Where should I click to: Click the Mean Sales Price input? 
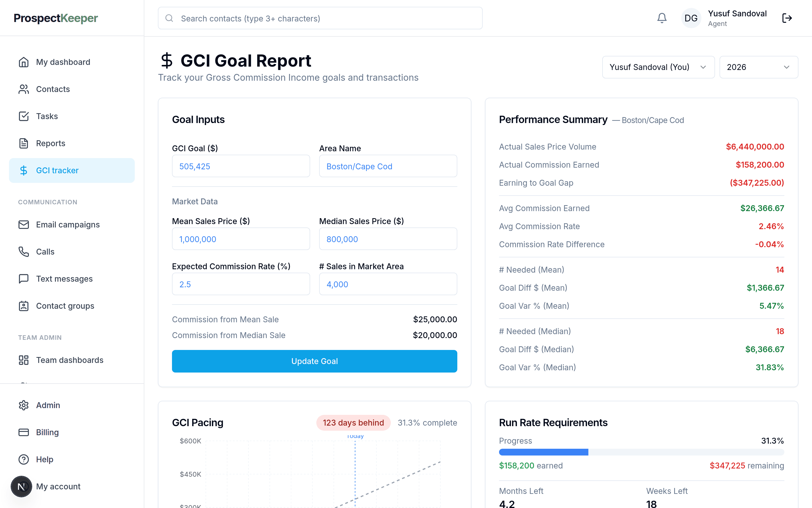pos(240,239)
